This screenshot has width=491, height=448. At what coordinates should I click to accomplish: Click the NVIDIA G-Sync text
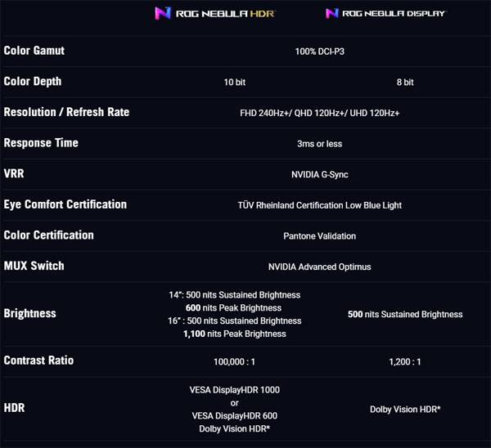pyautogui.click(x=319, y=175)
